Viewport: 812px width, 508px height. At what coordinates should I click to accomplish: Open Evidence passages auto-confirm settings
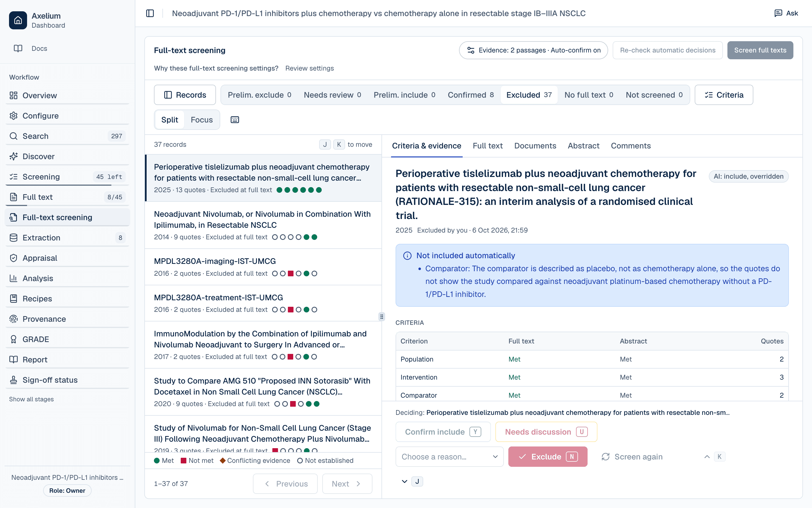click(533, 50)
